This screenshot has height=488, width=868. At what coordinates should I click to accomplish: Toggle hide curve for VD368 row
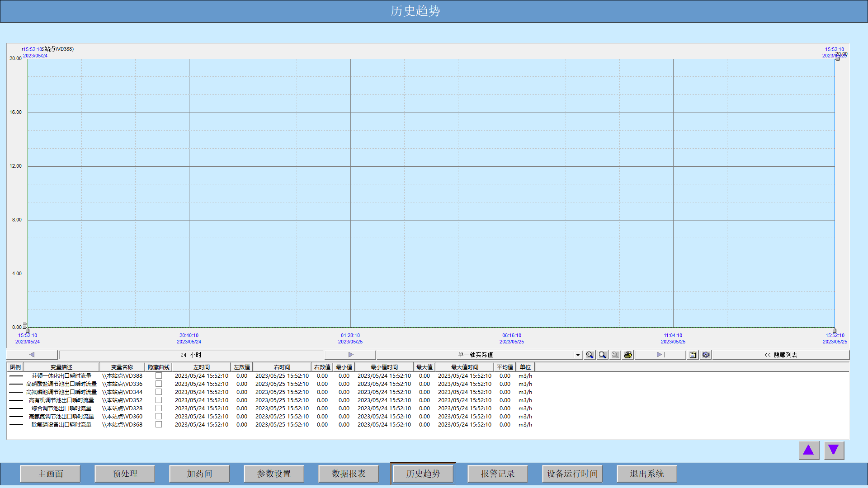[159, 424]
